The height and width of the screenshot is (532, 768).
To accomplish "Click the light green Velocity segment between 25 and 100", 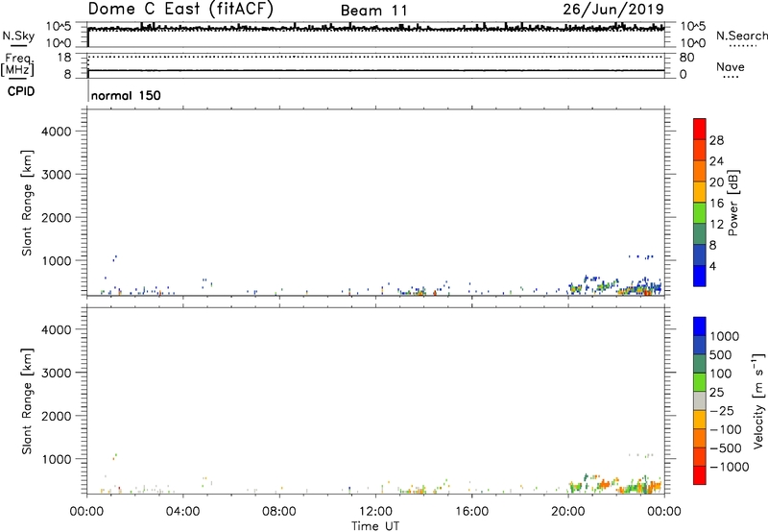I will coord(700,382).
